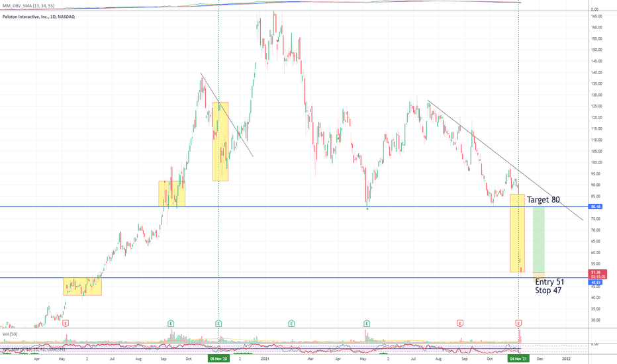Image resolution: width=617 pixels, height=364 pixels.
Task: Select the 80.48 horizontal line price tag
Action: (596, 206)
